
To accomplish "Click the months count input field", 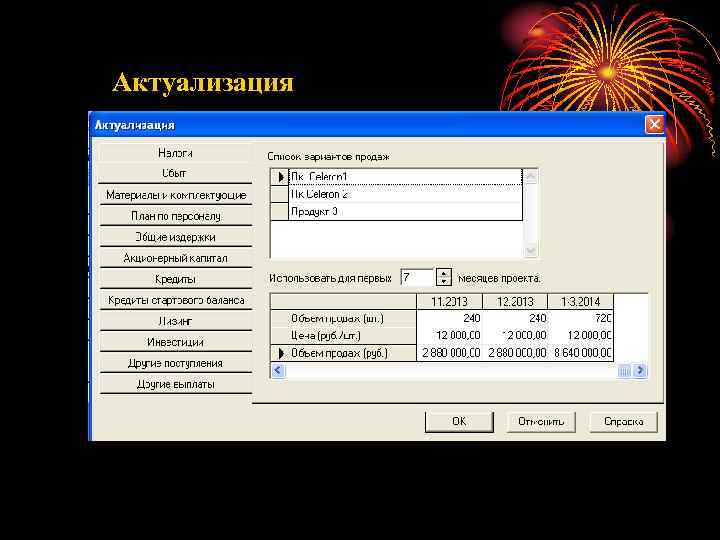I will [417, 278].
